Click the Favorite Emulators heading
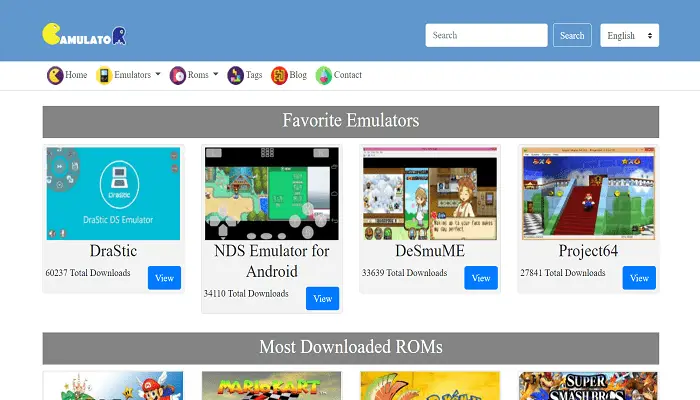Image resolution: width=700 pixels, height=400 pixels. pos(350,121)
